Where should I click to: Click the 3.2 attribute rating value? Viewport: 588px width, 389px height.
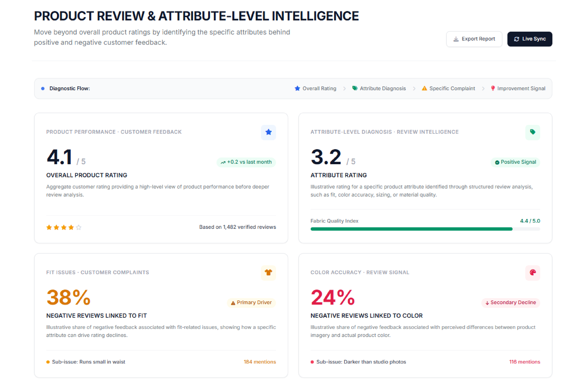pos(326,157)
